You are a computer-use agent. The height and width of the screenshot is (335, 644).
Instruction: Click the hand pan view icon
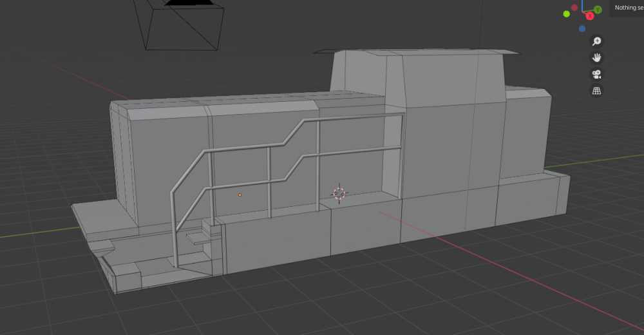tap(597, 57)
